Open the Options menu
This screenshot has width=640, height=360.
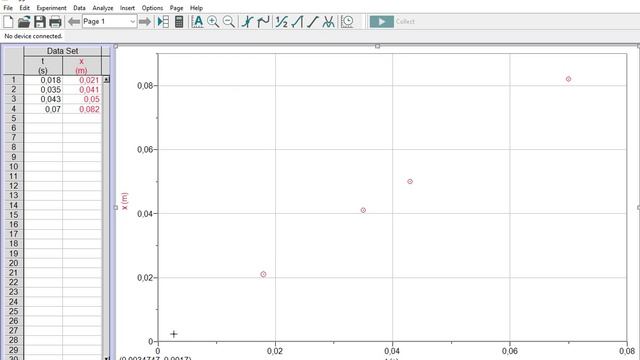152,8
